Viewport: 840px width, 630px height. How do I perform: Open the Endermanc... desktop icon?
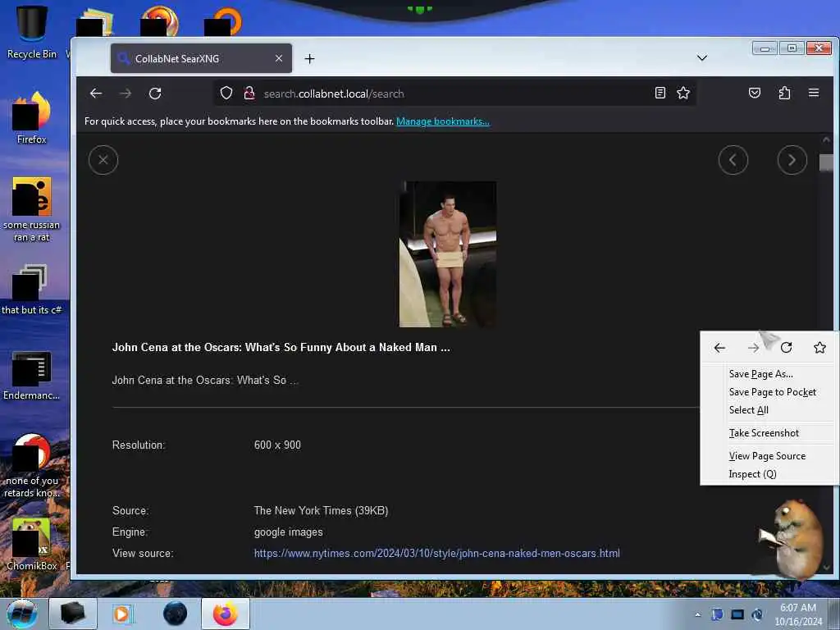[x=32, y=376]
